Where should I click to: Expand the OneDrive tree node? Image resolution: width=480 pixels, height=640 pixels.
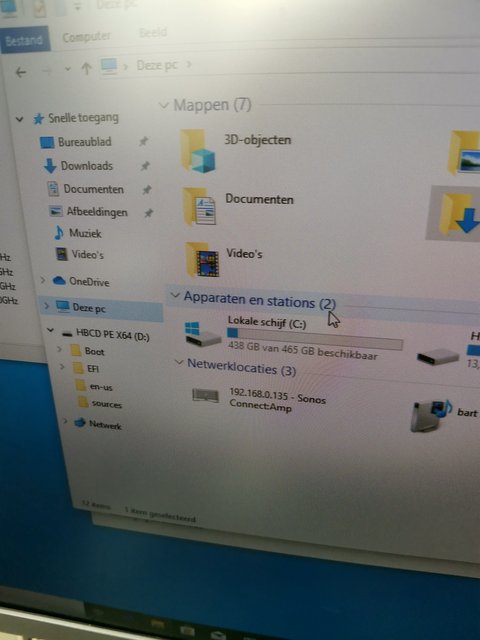[x=42, y=280]
